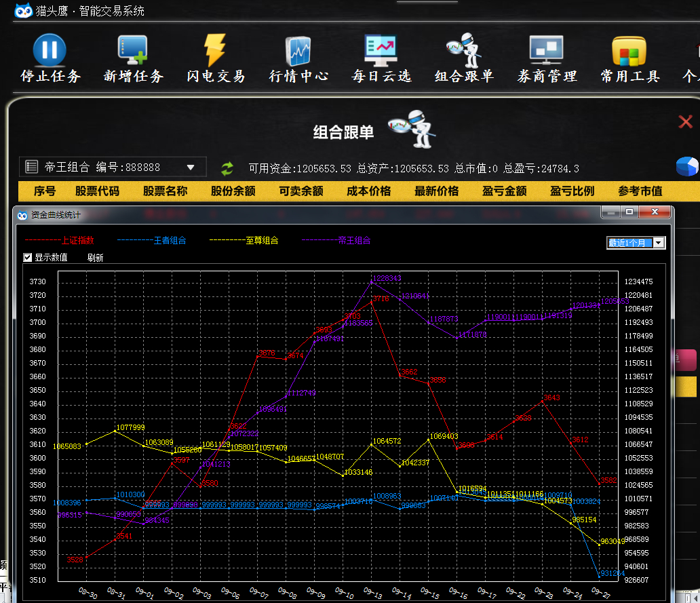Click the green refresh arrows icon
Screen dimensions: 700x603
point(227,168)
